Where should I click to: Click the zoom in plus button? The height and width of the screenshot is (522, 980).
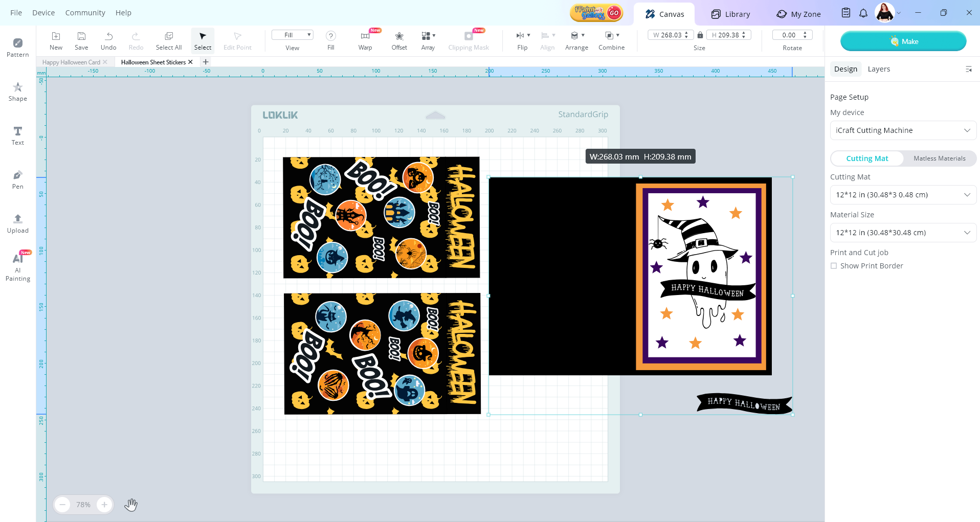(104, 505)
